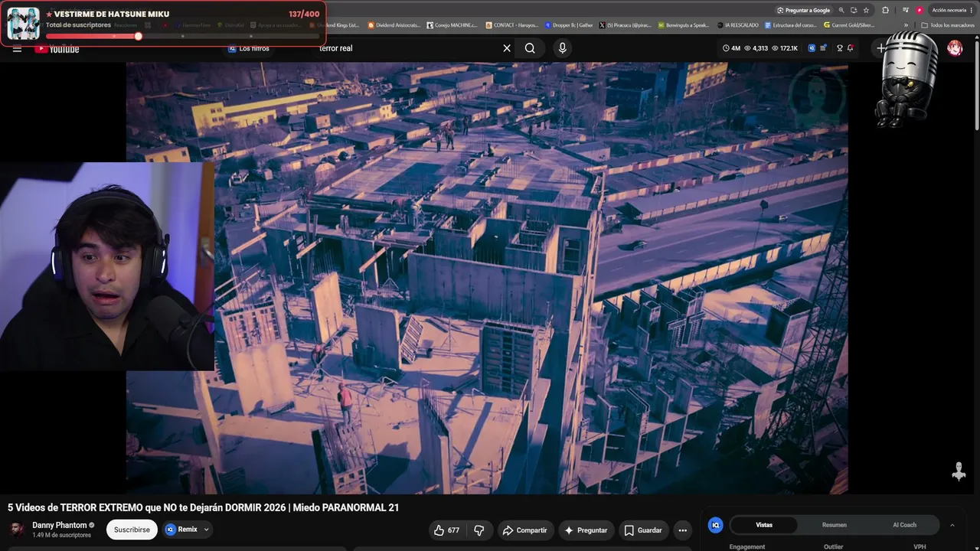The image size is (980, 551).
Task: Open the Danny Phantom channel name link
Action: click(60, 526)
